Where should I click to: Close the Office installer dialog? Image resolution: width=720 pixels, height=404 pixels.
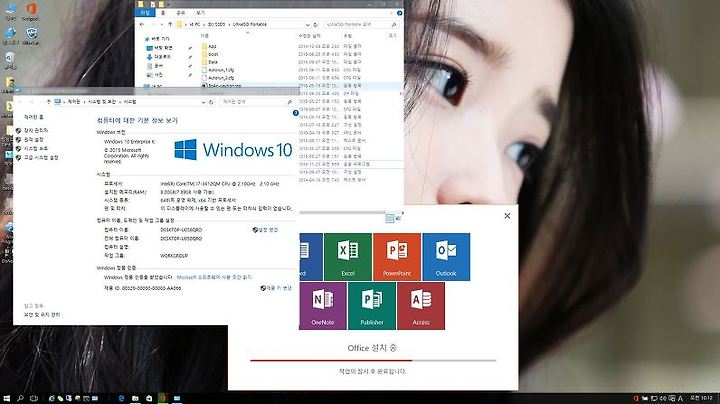[507, 216]
